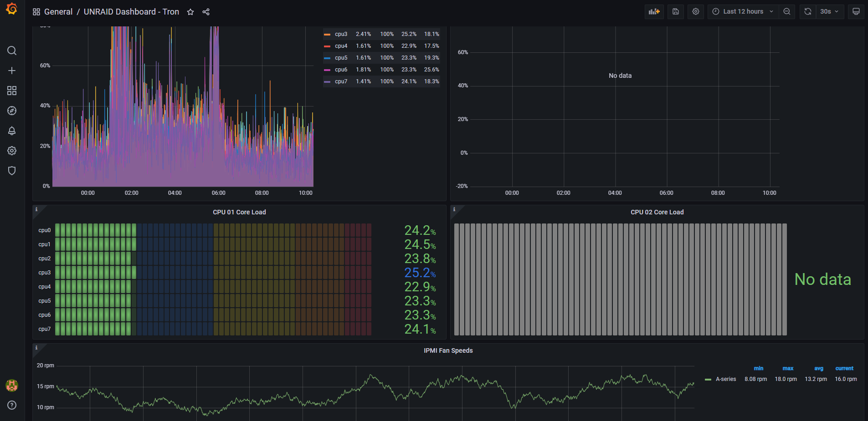Toggle the cpu6 series in the legend
Viewport: 868px width, 421px height.
[x=341, y=70]
